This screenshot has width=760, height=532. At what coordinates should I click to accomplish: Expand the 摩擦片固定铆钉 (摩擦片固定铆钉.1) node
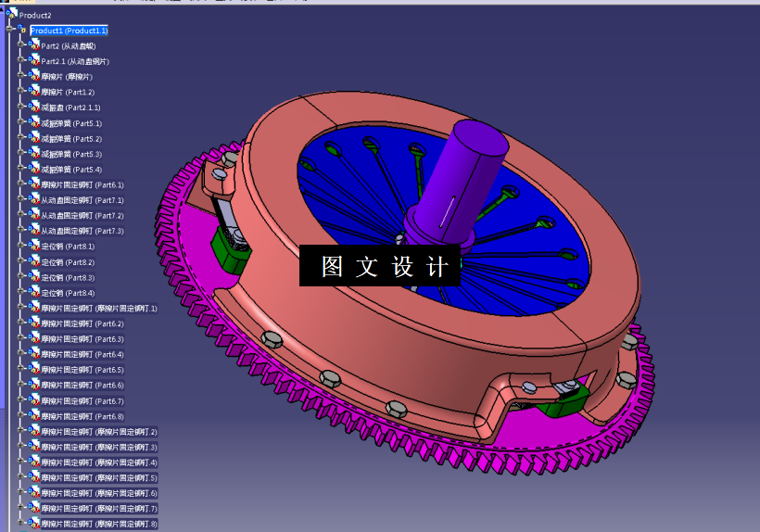click(20, 307)
